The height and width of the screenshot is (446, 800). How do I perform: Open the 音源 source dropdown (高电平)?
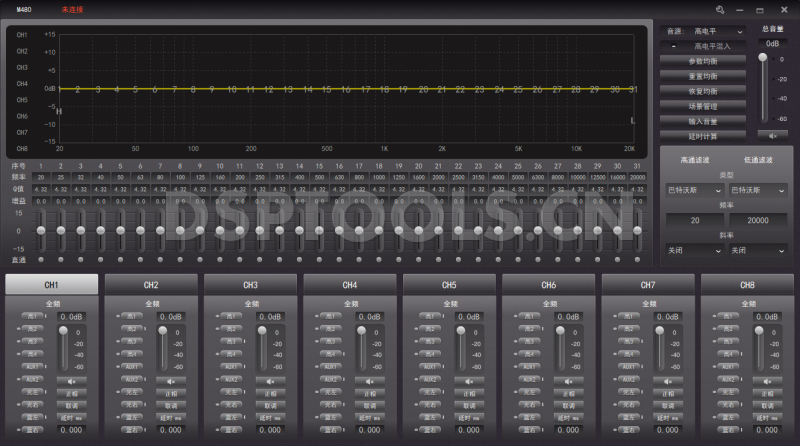click(x=717, y=32)
